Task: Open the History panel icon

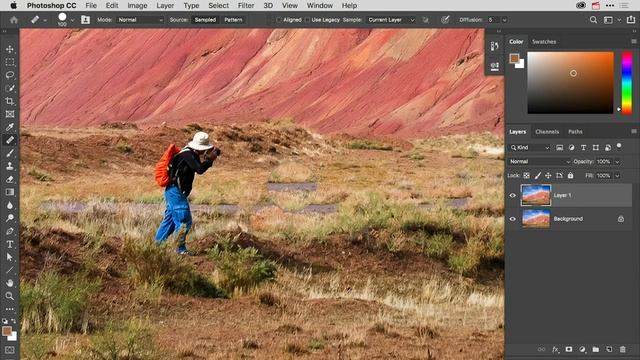Action: [494, 46]
